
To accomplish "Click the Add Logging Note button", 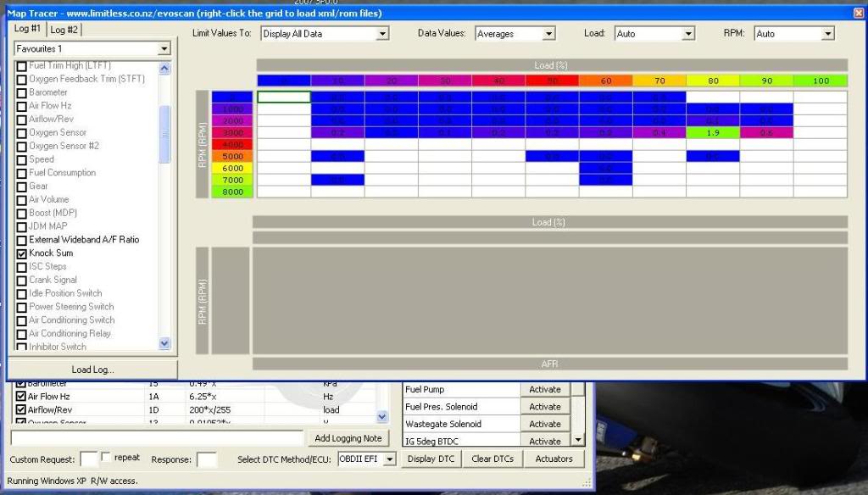I will (348, 438).
